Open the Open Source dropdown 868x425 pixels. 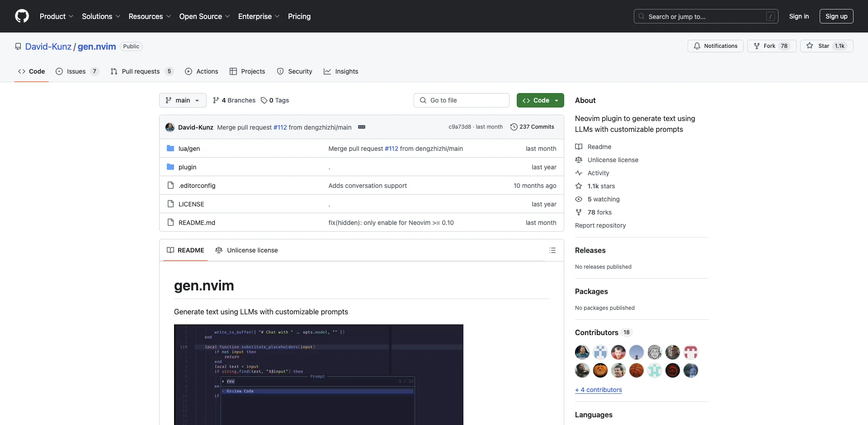(204, 16)
